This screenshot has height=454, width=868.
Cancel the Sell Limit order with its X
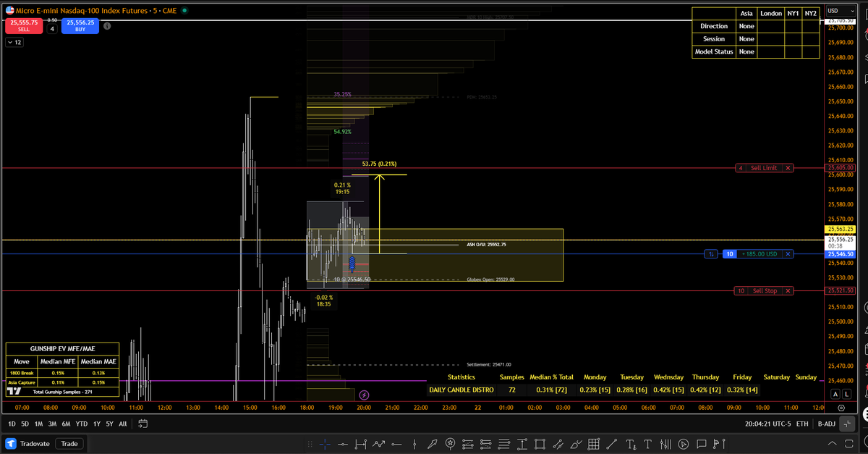788,168
